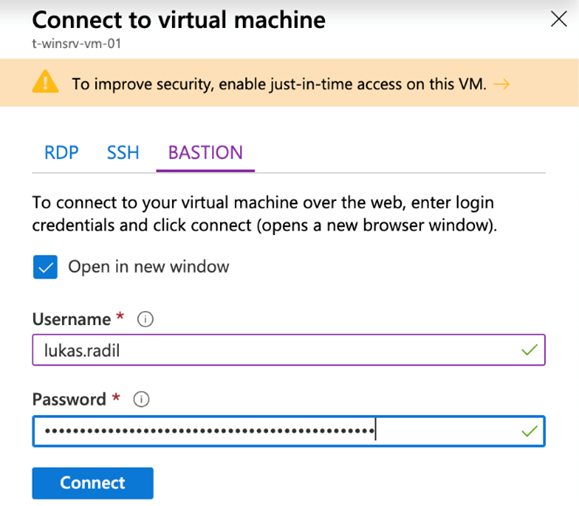Viewport: 579px width, 506px height.
Task: Open the just-in-time access security notice
Action: coord(279,84)
